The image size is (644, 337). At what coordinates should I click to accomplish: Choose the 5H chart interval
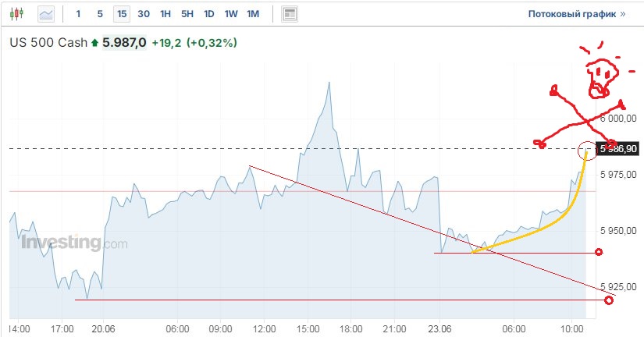tap(187, 14)
